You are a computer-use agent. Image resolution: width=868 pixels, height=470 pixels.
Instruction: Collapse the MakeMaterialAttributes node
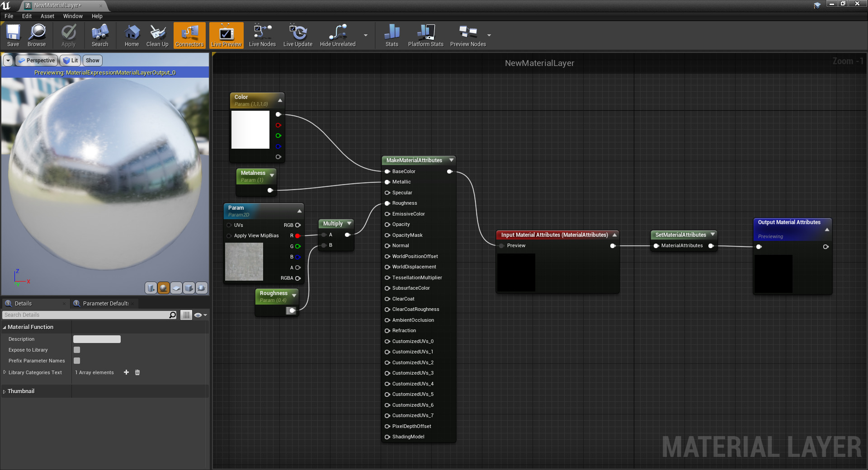point(451,160)
